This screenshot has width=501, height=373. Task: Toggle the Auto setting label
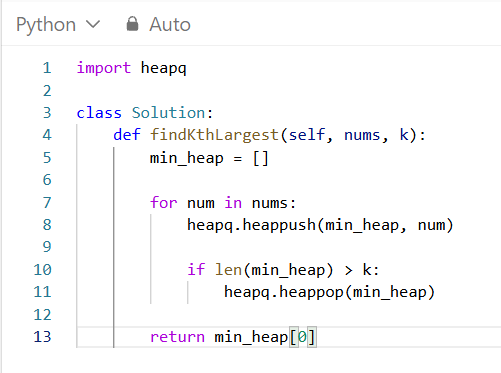click(170, 25)
